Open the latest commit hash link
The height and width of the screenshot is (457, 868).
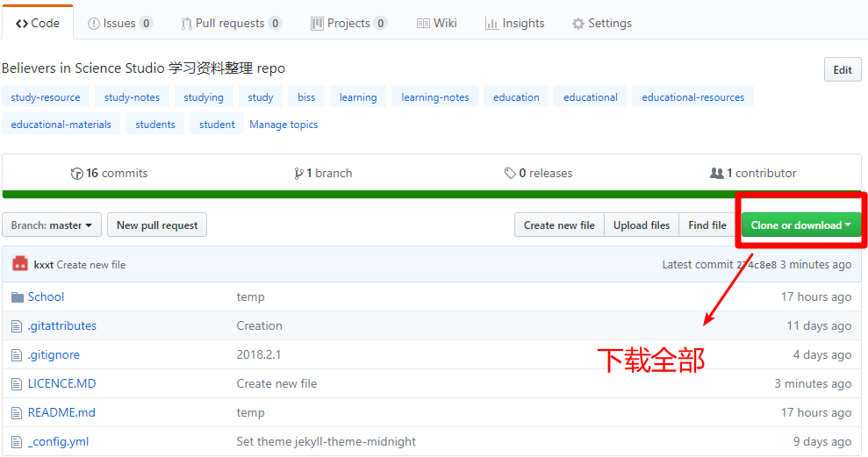(757, 265)
